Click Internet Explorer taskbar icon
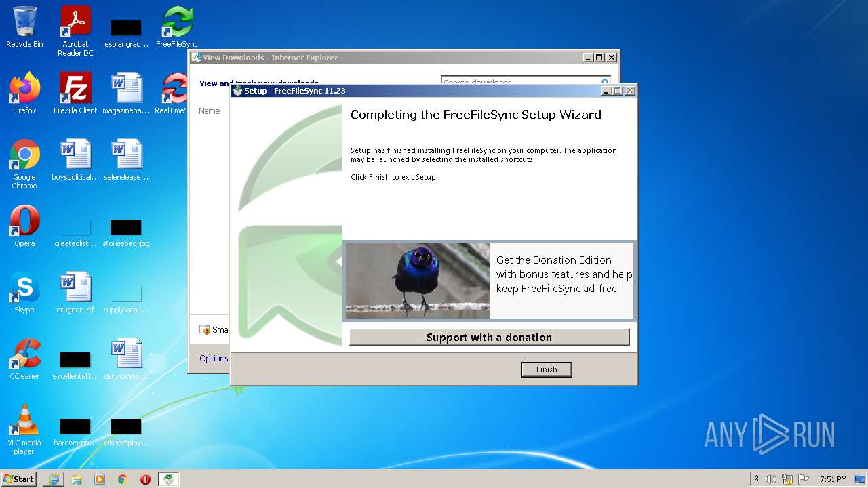This screenshot has width=868, height=488. 54,479
